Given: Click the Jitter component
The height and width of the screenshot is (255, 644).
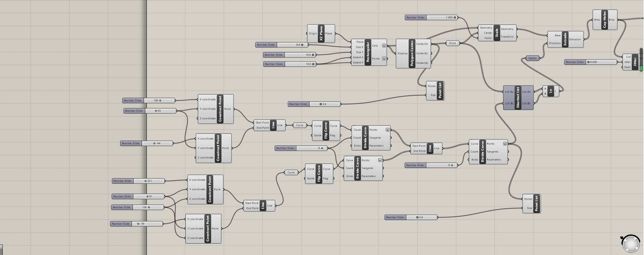Looking at the screenshot, I should coord(635,62).
